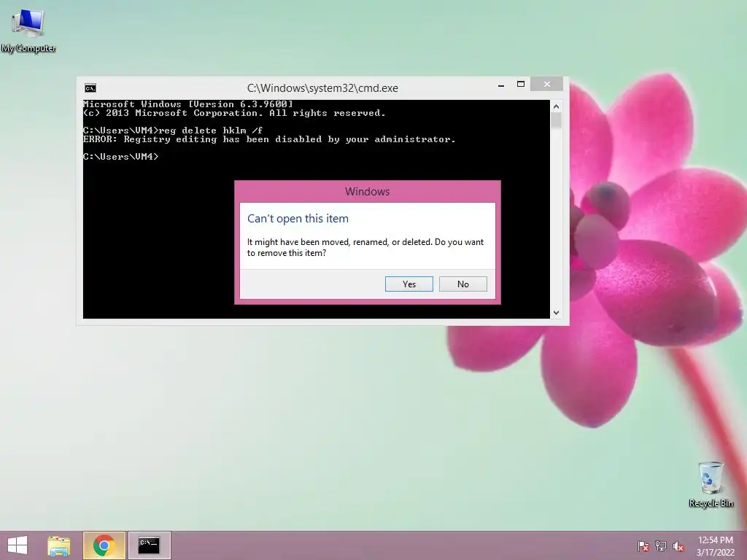Screen dimensions: 747x560
Task: Select the cmd.exe taskbar button
Action: coord(149,545)
